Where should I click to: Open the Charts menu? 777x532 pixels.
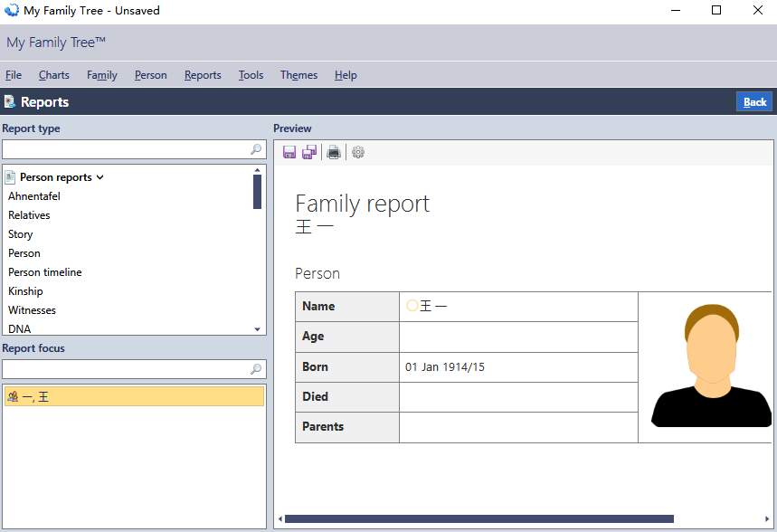click(54, 75)
